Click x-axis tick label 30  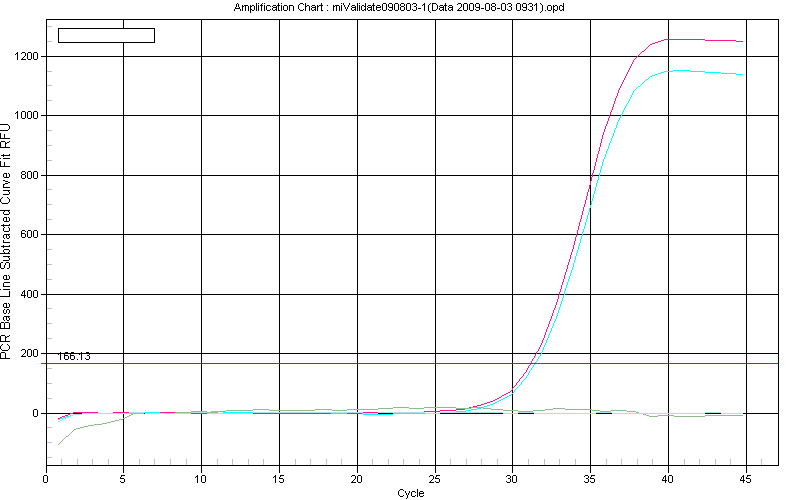[512, 479]
